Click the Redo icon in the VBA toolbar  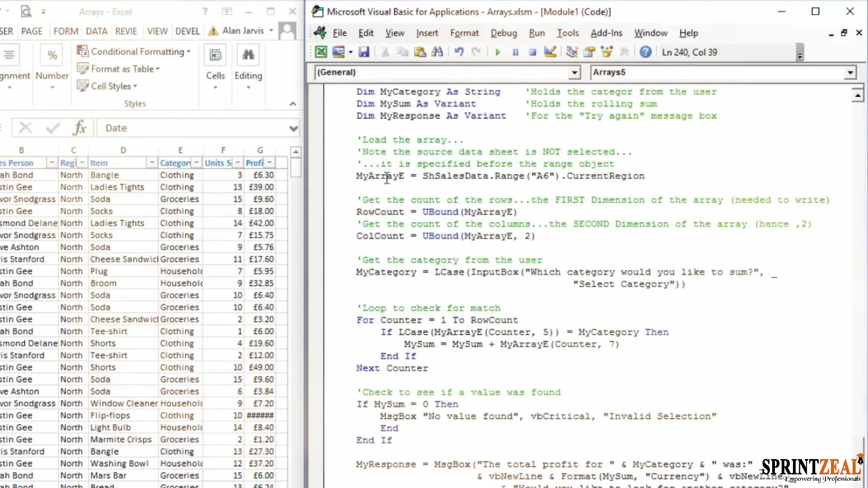click(476, 52)
